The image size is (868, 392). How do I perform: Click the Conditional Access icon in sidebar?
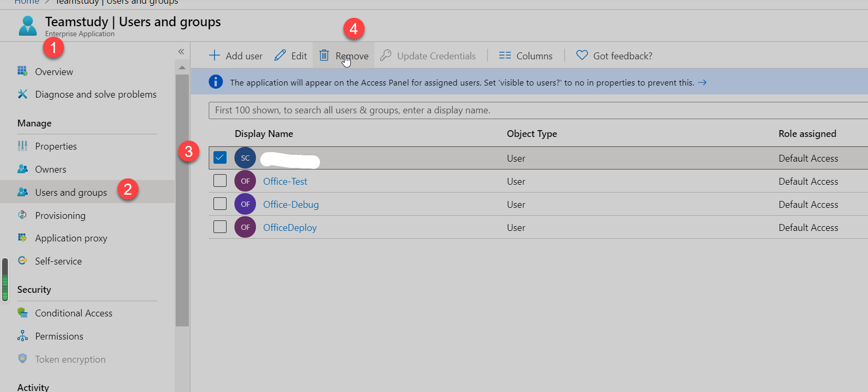pos(23,313)
